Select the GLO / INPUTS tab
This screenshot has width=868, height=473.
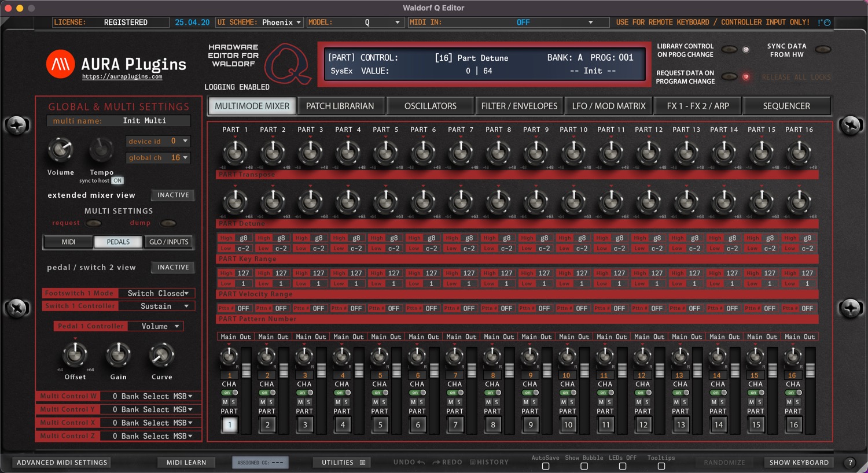click(169, 242)
